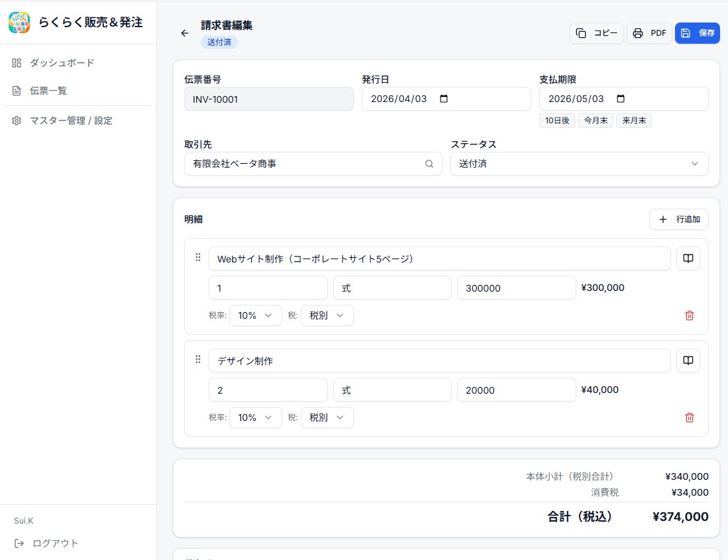Open 税別 dropdown in Webサイト制作 row
Image resolution: width=728 pixels, height=560 pixels.
(327, 315)
